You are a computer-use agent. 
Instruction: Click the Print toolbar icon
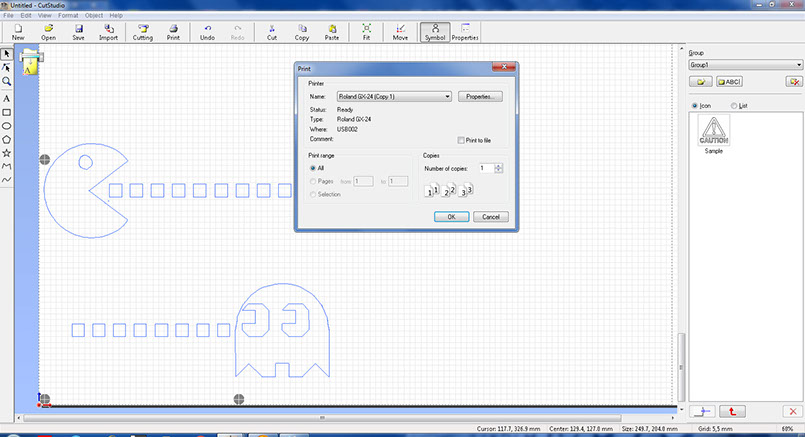[x=173, y=32]
